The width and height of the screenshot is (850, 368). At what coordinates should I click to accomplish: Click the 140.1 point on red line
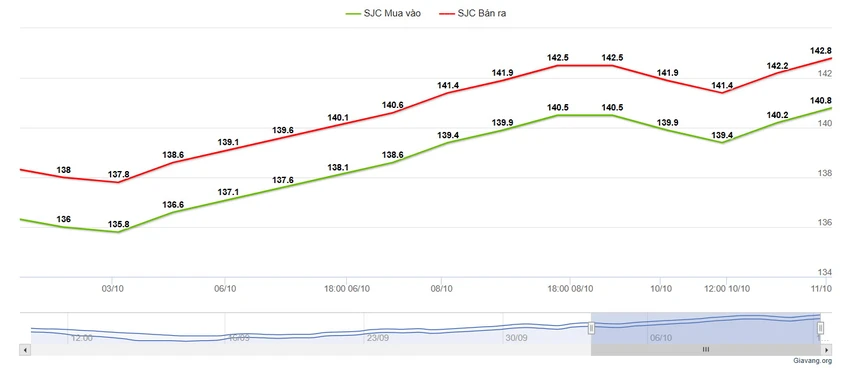tap(338, 124)
